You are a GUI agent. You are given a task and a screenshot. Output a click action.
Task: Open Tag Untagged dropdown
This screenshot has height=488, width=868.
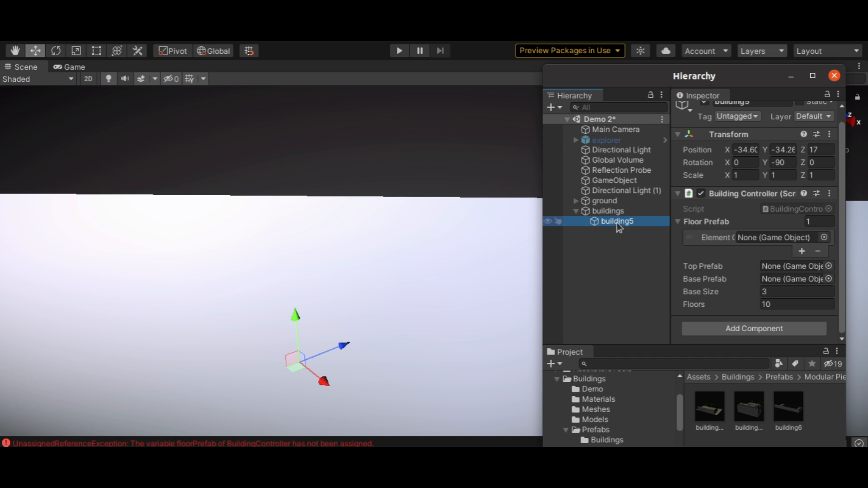point(737,116)
